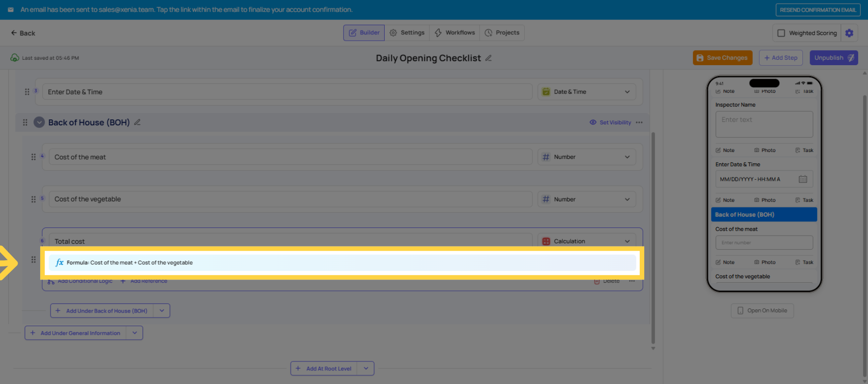Click the drag handle for Total cost step
868x384 pixels.
click(x=33, y=259)
